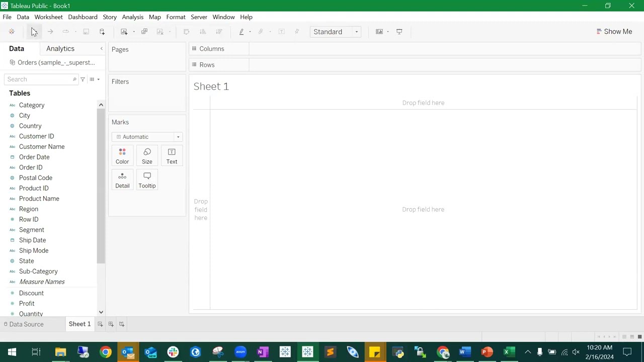Image resolution: width=644 pixels, height=362 pixels.
Task: Select the Sheet 1 tab
Action: (79, 324)
